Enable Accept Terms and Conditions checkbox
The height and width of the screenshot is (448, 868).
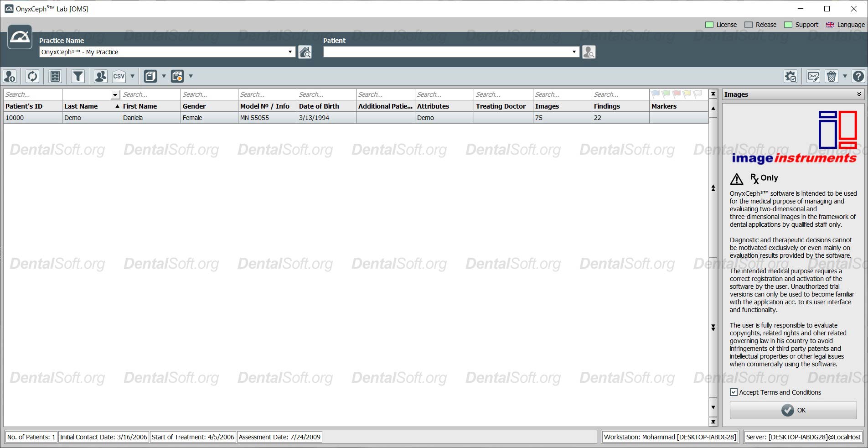(734, 392)
